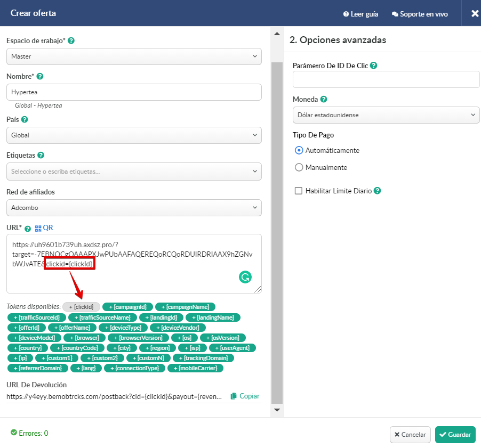Close the Crear oferta dialog
The width and height of the screenshot is (481, 448).
click(475, 13)
